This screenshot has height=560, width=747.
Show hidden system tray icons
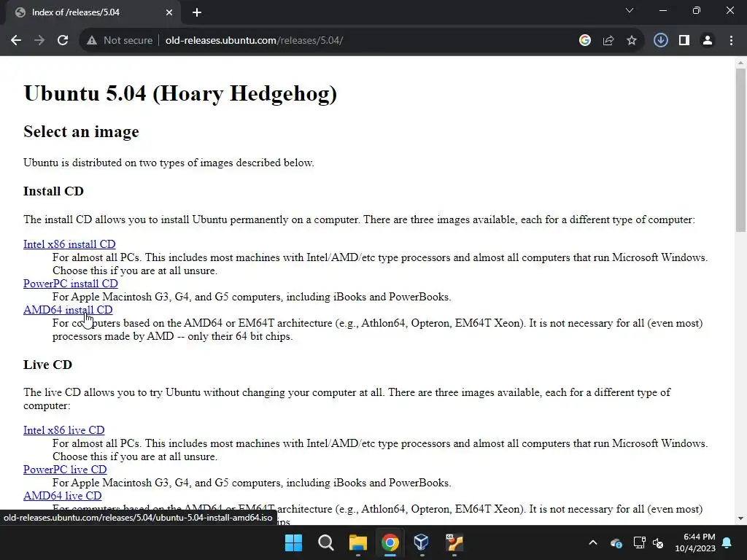tap(592, 542)
